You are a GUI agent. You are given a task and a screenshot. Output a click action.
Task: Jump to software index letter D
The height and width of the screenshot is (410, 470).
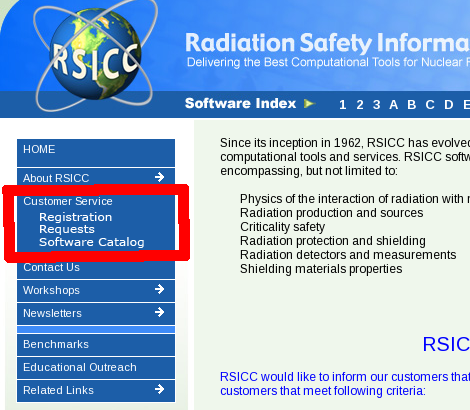tap(449, 105)
